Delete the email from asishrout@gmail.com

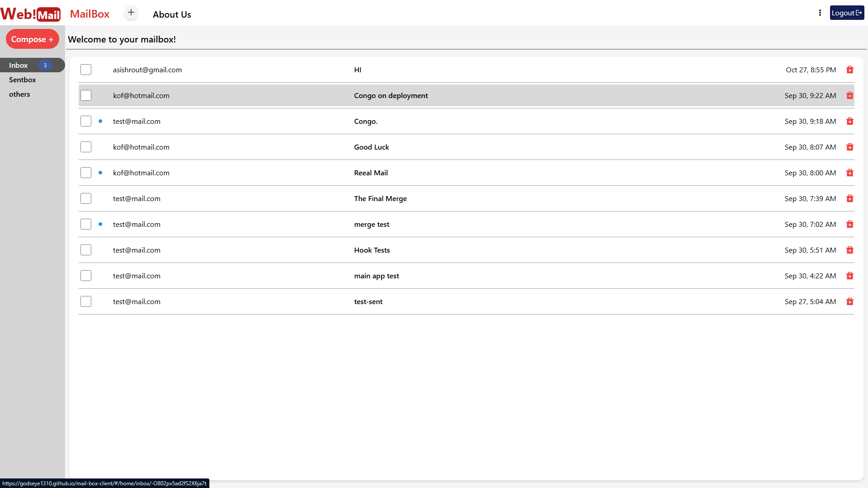[849, 70]
